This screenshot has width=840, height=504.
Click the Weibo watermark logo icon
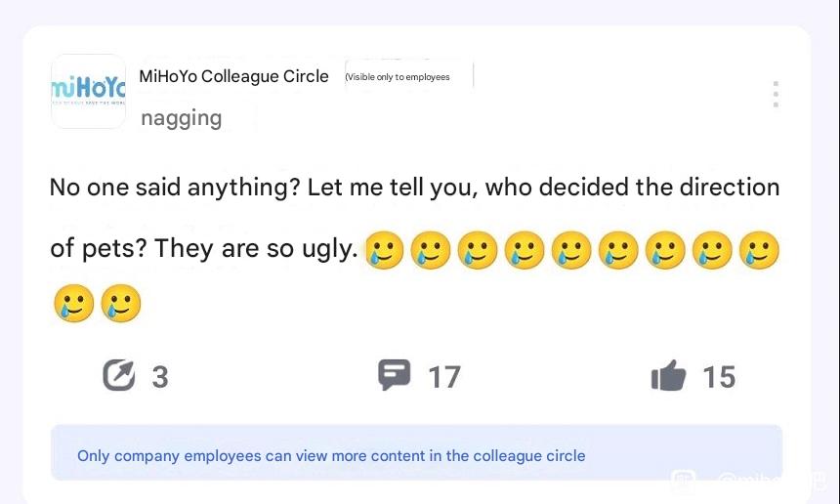(x=684, y=482)
